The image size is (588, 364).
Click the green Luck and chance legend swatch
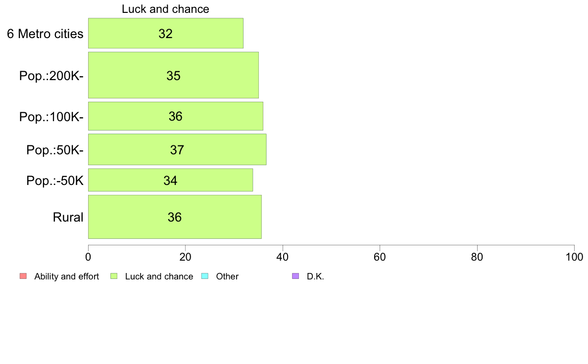click(114, 276)
